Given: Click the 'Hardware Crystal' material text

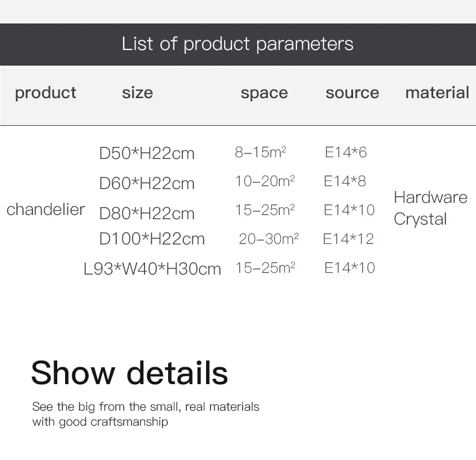Looking at the screenshot, I should 430,208.
